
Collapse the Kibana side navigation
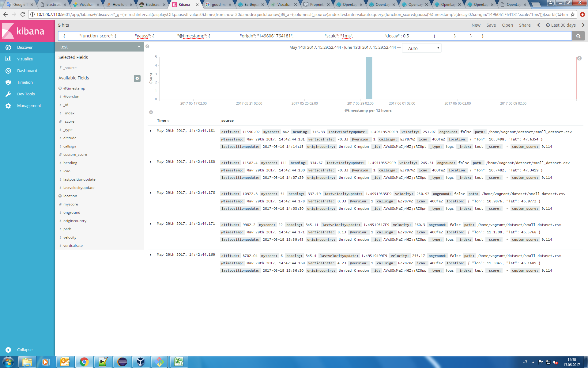pyautogui.click(x=8, y=350)
